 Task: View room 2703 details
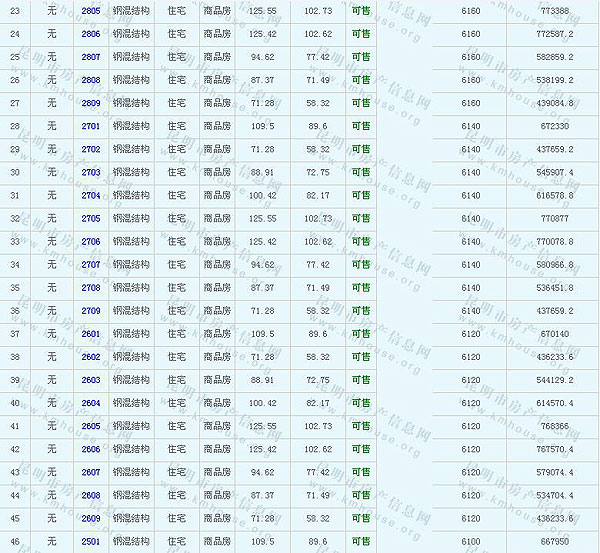pyautogui.click(x=90, y=172)
